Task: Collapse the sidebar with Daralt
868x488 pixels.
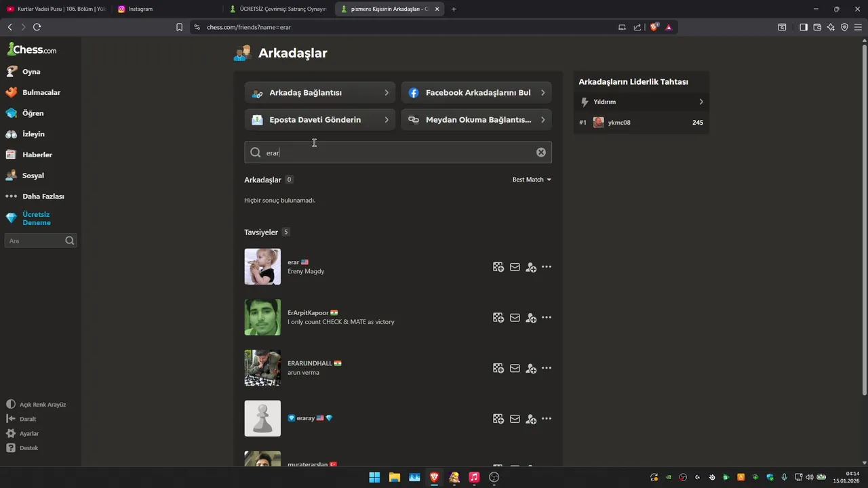Action: [22, 419]
